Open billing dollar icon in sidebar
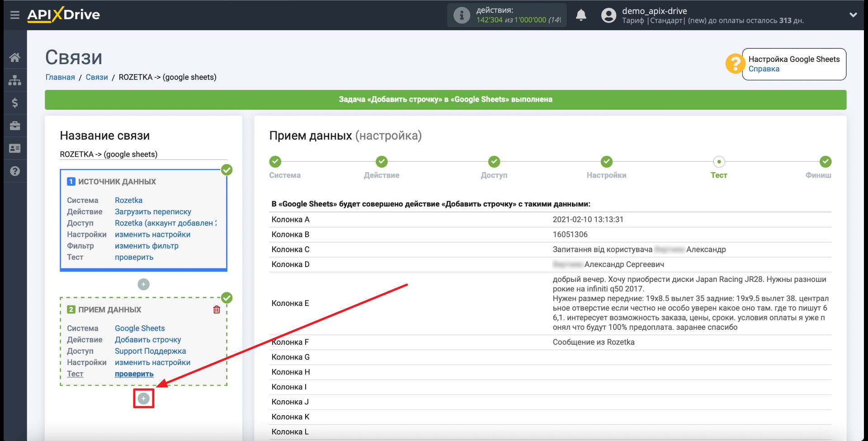 15,103
